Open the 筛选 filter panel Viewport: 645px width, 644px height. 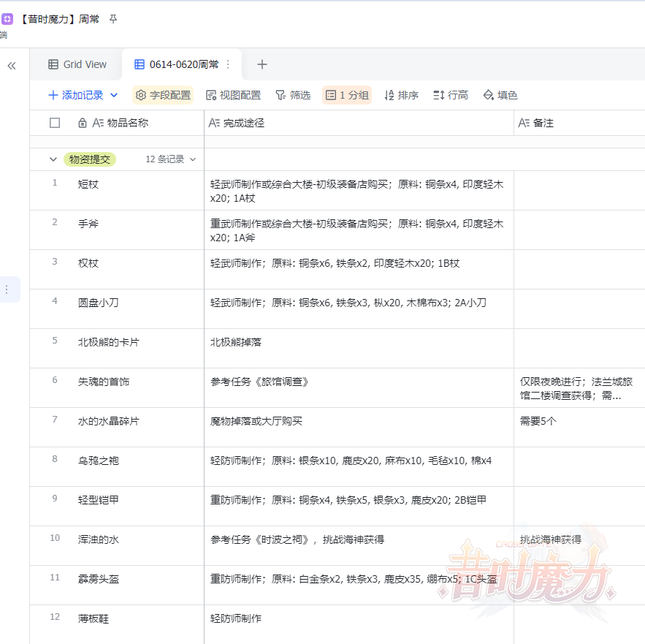pos(293,95)
